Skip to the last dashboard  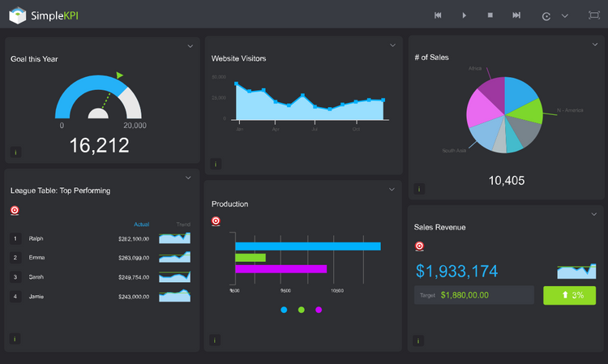point(516,15)
